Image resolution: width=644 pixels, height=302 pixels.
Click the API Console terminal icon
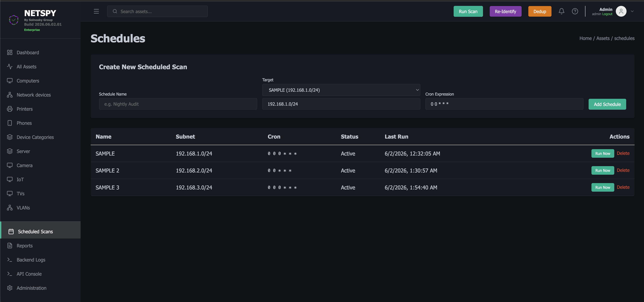pos(10,274)
